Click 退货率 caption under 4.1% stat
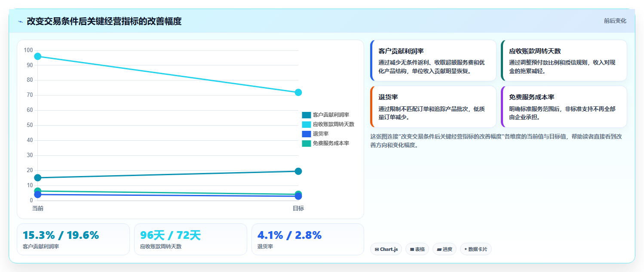Viewport: 644px width, 272px height. pyautogui.click(x=265, y=247)
